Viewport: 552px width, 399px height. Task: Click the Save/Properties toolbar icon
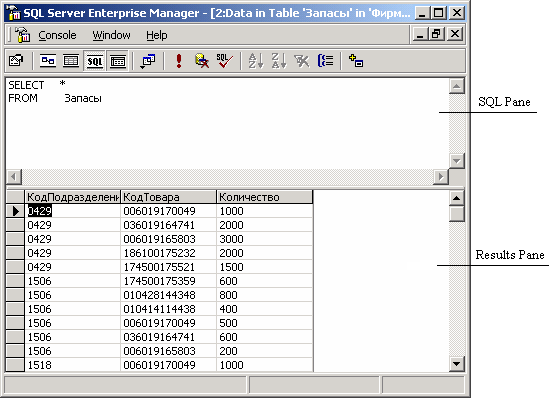pos(16,61)
